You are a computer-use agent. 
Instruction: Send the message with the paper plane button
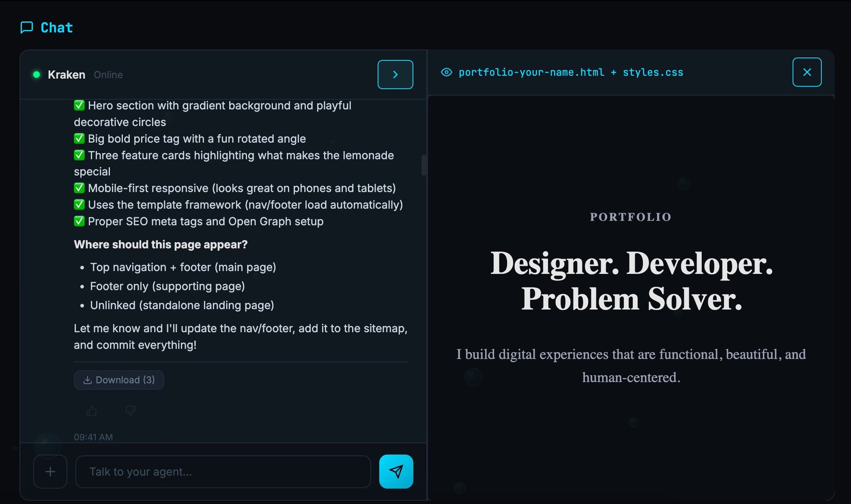(396, 472)
